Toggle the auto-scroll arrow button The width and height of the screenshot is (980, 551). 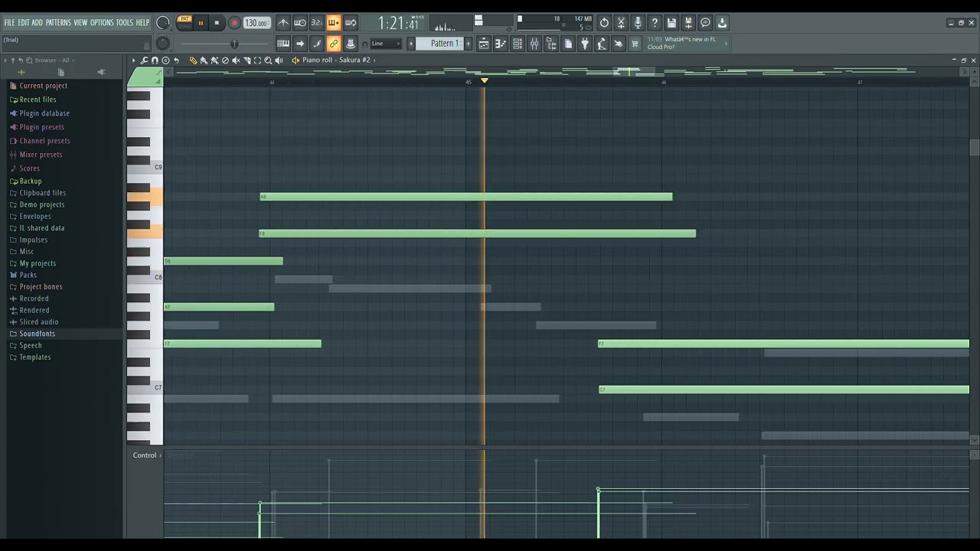click(300, 44)
